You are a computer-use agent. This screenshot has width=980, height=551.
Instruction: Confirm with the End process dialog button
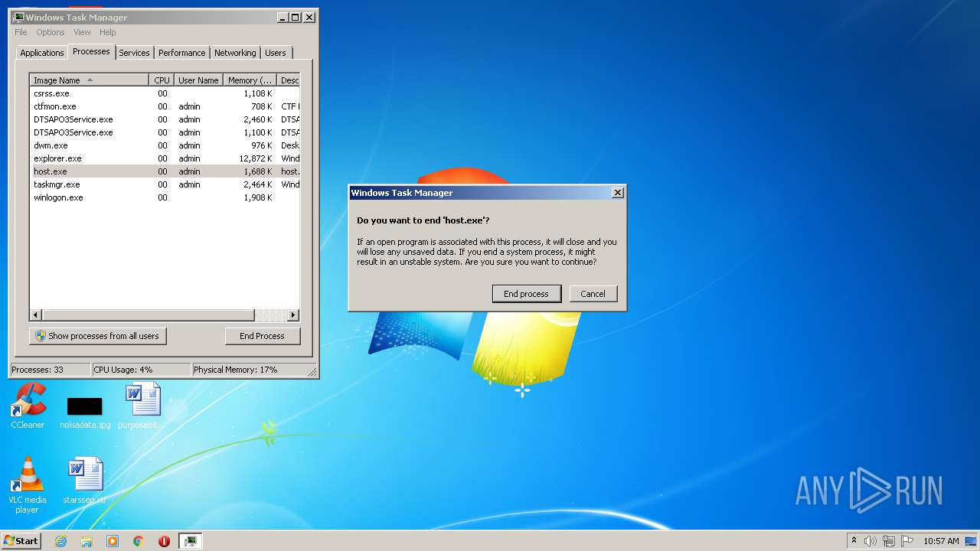(526, 294)
